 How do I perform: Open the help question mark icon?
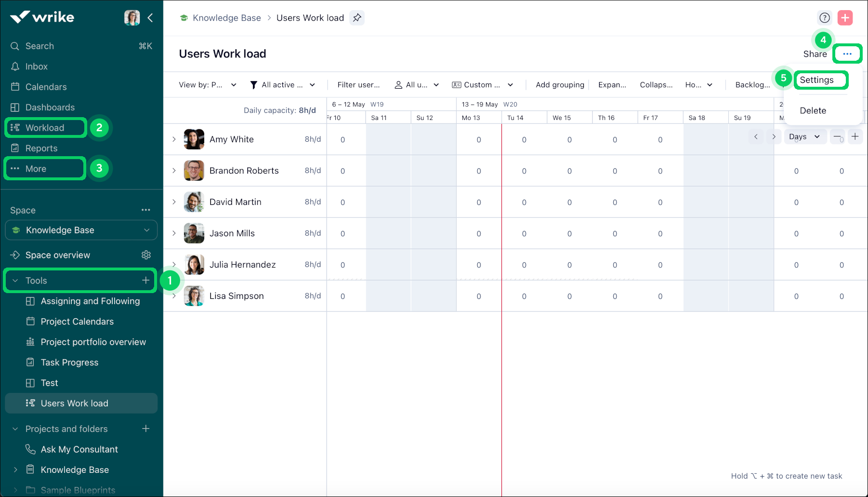point(825,18)
